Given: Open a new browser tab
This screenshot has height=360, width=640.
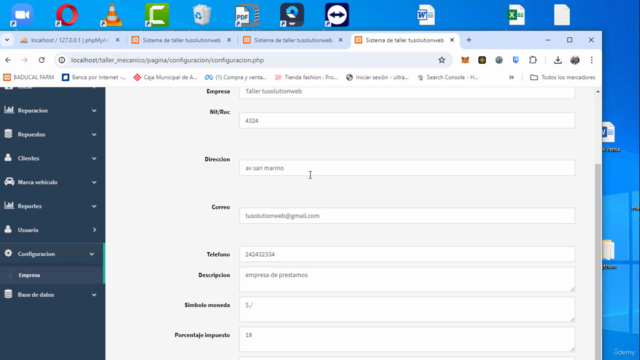Looking at the screenshot, I should (x=469, y=40).
